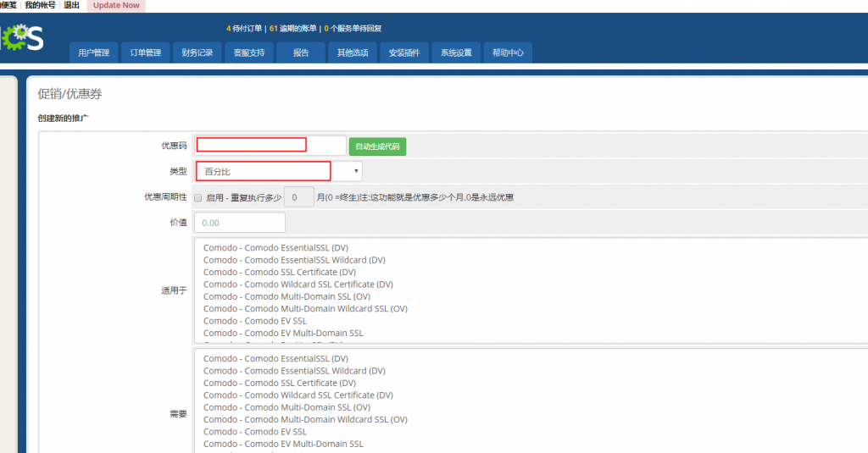The image size is (868, 453).
Task: Enable the 优惠周期性 启用 checkbox
Action: (x=198, y=198)
